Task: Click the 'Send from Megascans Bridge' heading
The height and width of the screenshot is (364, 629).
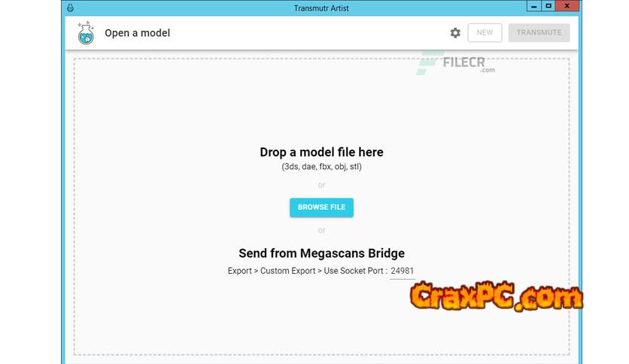Action: [x=321, y=253]
